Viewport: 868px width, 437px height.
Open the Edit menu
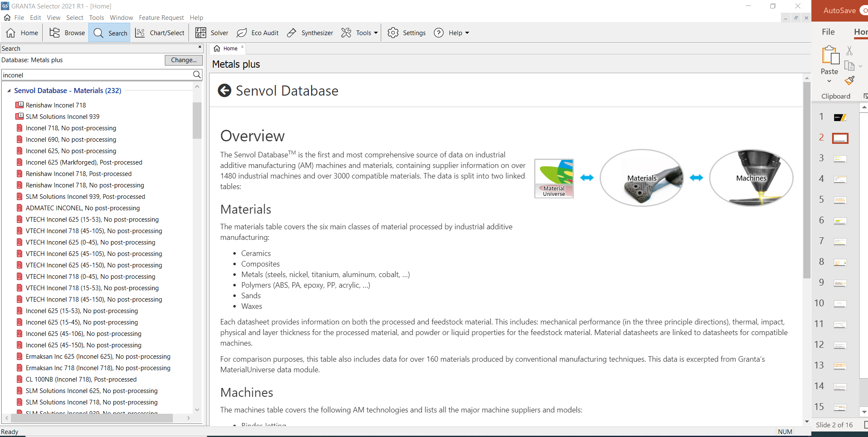[35, 18]
